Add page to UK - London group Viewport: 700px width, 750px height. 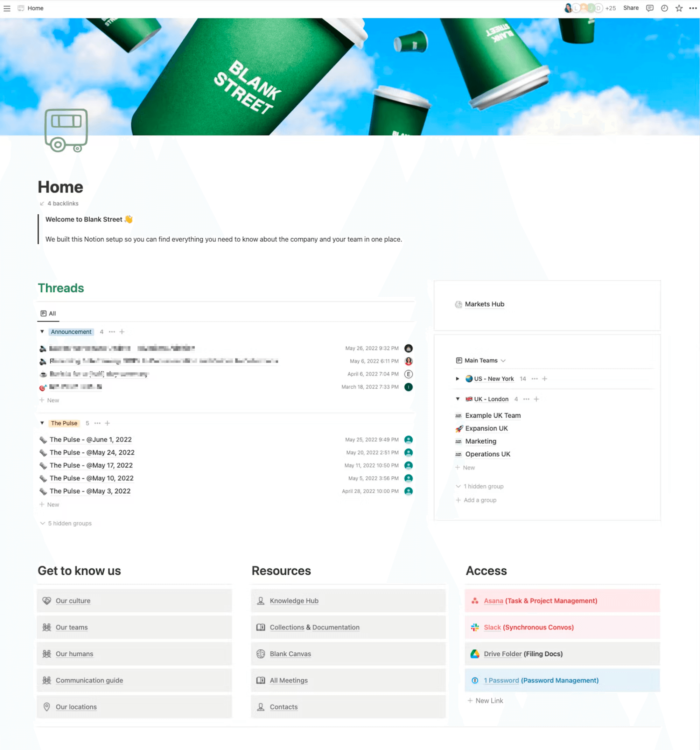(x=536, y=399)
